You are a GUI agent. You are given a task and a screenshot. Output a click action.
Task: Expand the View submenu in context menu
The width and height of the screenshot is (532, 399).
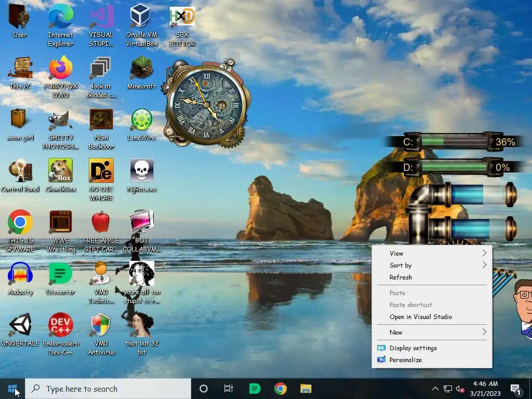point(432,253)
